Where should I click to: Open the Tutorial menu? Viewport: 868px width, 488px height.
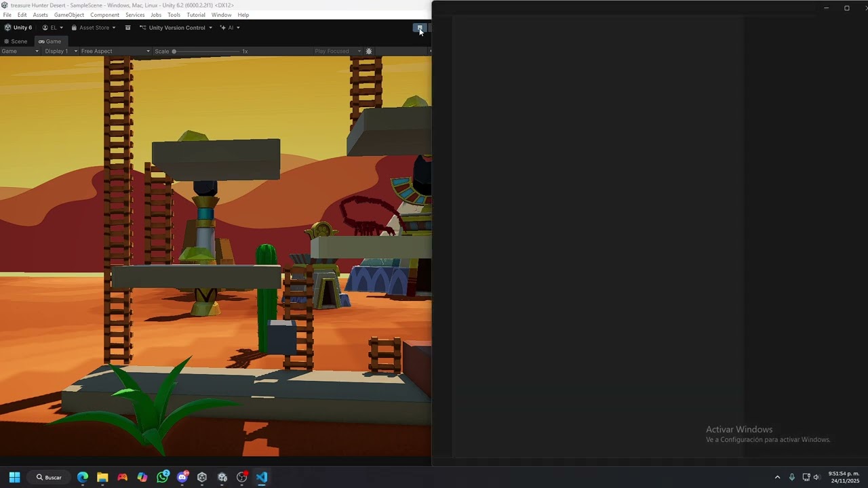pyautogui.click(x=196, y=15)
